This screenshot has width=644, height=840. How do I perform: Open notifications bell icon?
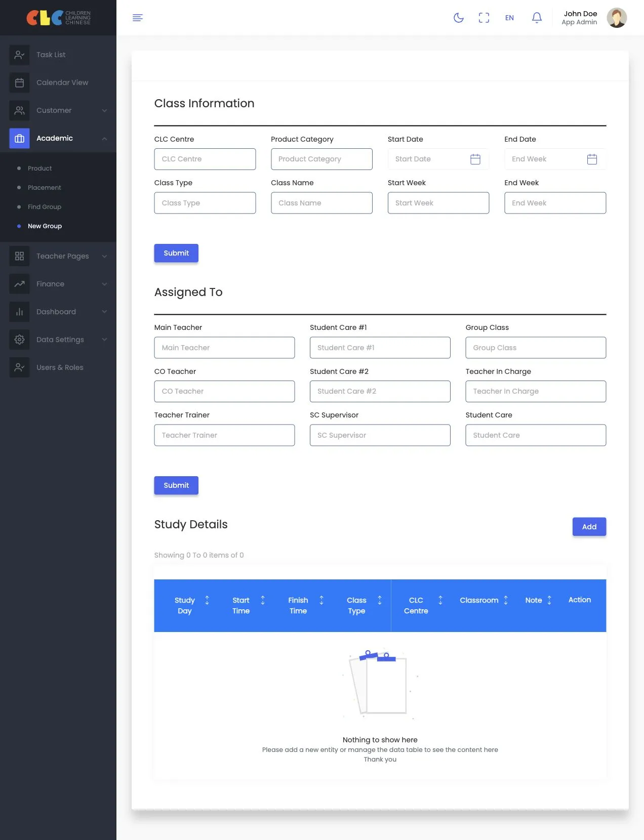click(x=537, y=18)
